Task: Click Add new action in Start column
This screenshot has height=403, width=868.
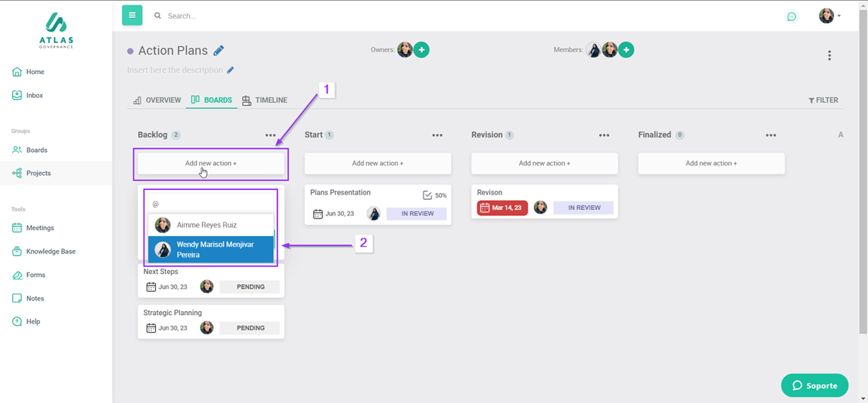Action: pyautogui.click(x=377, y=164)
